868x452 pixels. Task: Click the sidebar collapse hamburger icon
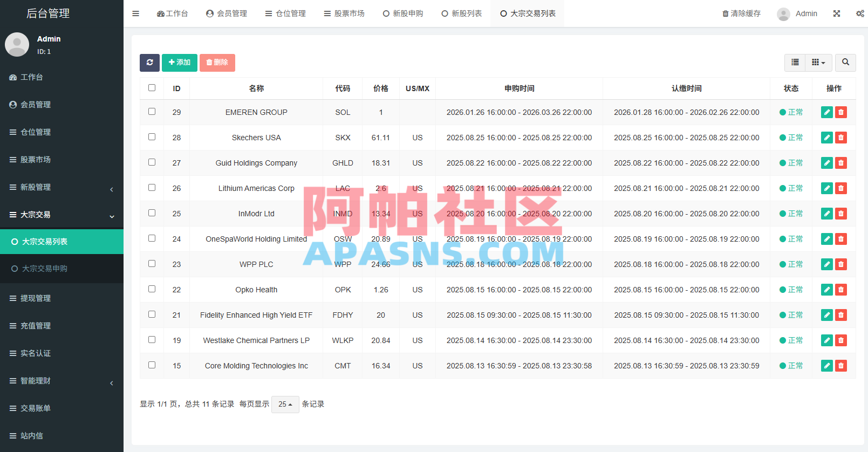pos(135,13)
